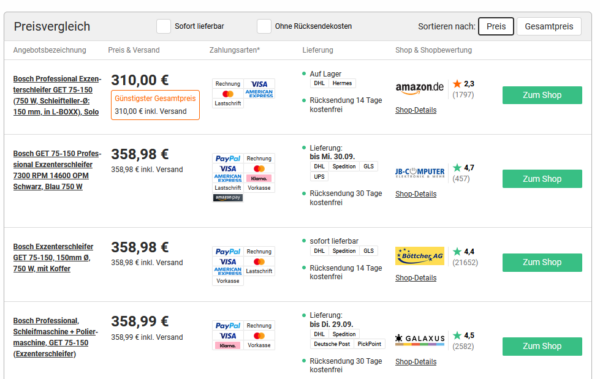Click the Zahlungsarten* column header
600x379 pixels.
pyautogui.click(x=234, y=50)
